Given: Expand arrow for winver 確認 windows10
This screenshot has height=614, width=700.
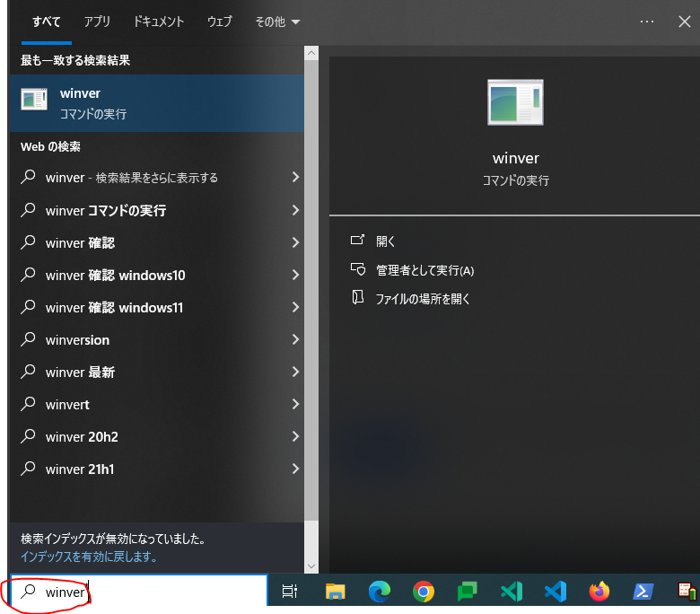Looking at the screenshot, I should (x=295, y=275).
